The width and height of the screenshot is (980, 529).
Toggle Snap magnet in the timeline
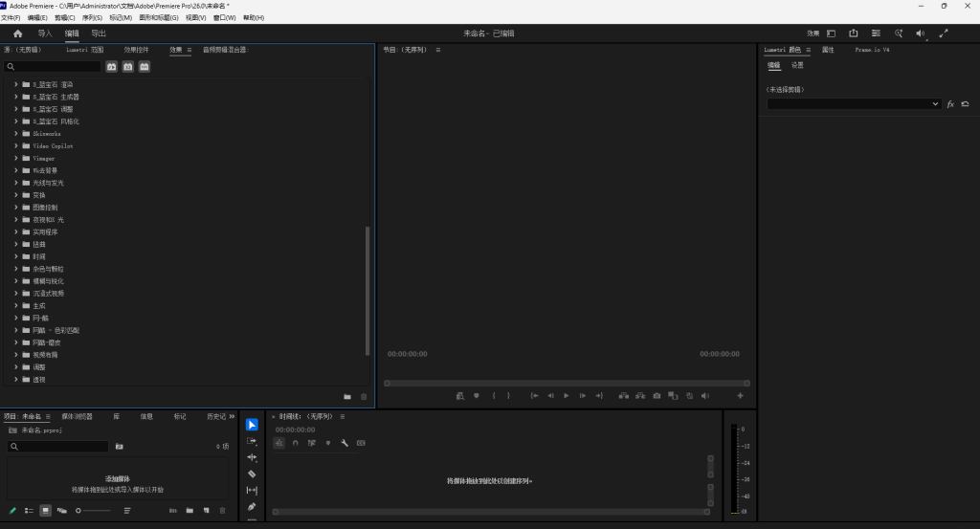295,443
